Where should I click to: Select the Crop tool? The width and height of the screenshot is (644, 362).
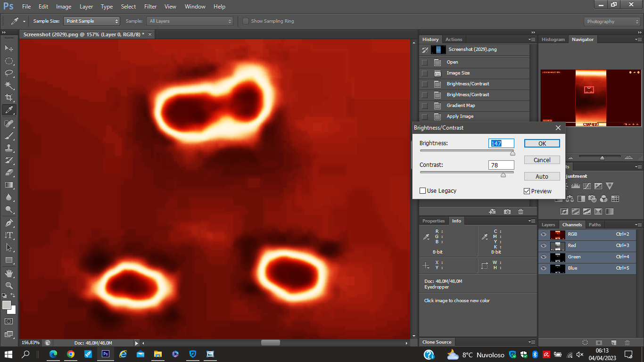(9, 98)
